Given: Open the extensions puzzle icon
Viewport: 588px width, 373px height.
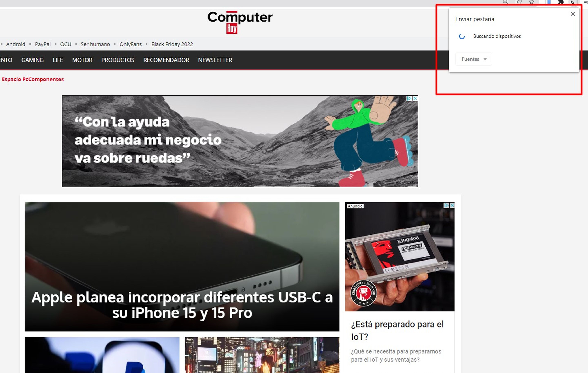Looking at the screenshot, I should click(x=561, y=2).
